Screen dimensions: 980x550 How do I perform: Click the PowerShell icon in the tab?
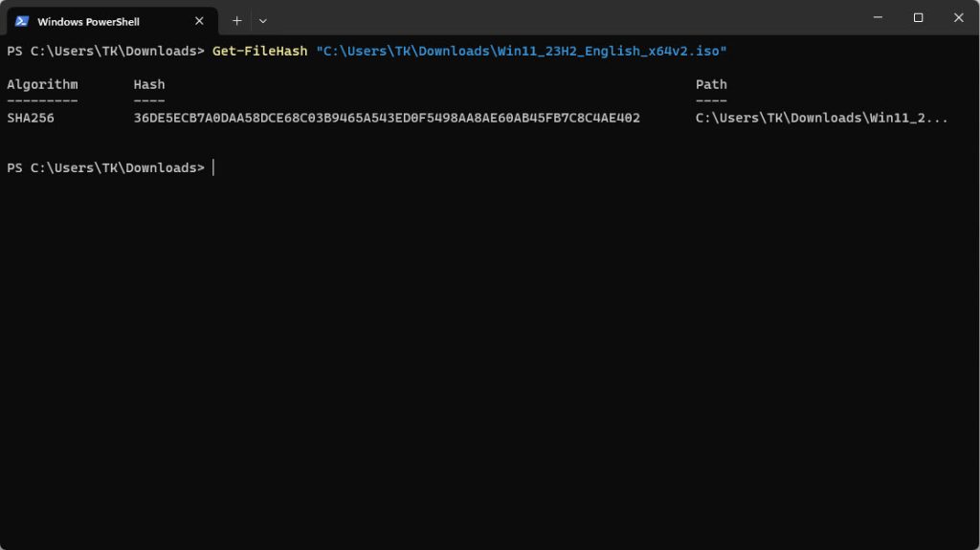pyautogui.click(x=22, y=21)
